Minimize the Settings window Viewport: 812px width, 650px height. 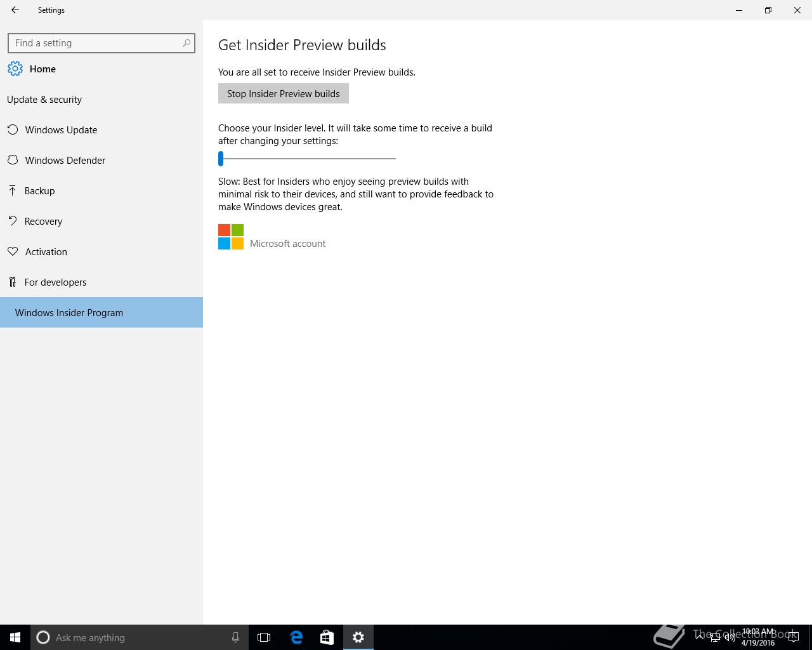click(x=739, y=10)
